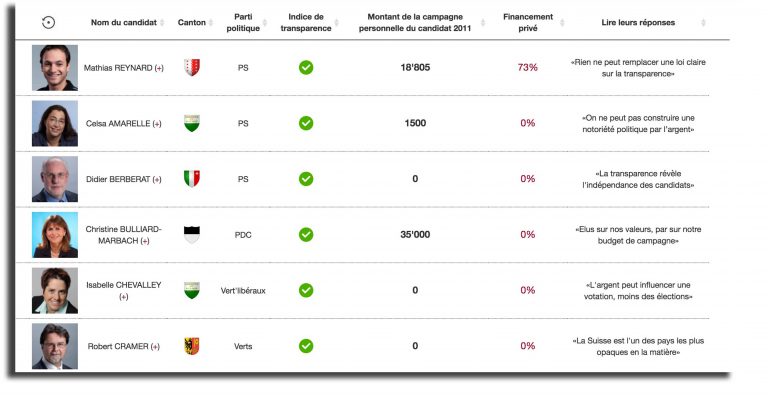Image resolution: width=768 pixels, height=396 pixels.
Task: Click the Neuchâtel canton flag for Didier Berberat
Action: click(x=192, y=179)
